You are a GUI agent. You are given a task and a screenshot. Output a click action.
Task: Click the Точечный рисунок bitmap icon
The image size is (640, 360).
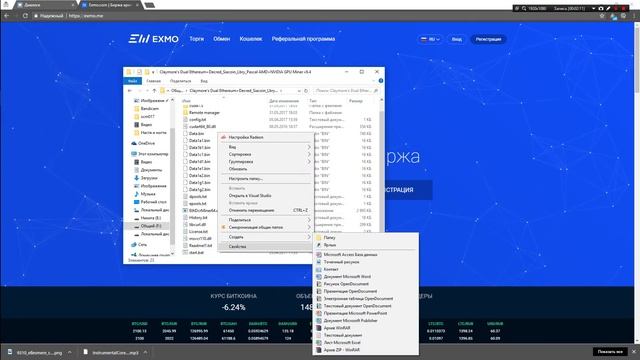(319, 262)
